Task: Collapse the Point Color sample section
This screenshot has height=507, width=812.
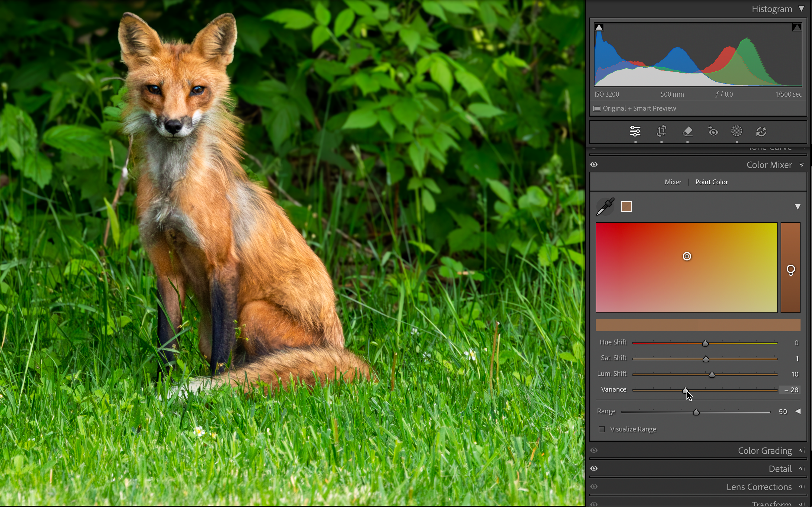Action: [798, 207]
